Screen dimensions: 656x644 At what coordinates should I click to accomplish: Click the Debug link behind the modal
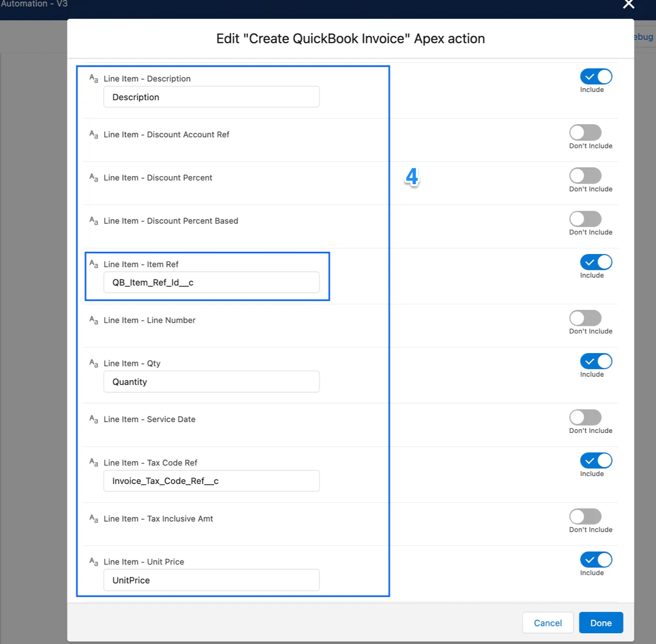[644, 37]
